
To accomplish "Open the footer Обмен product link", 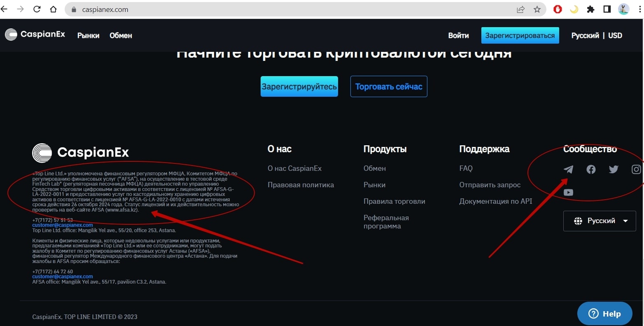I will (375, 168).
